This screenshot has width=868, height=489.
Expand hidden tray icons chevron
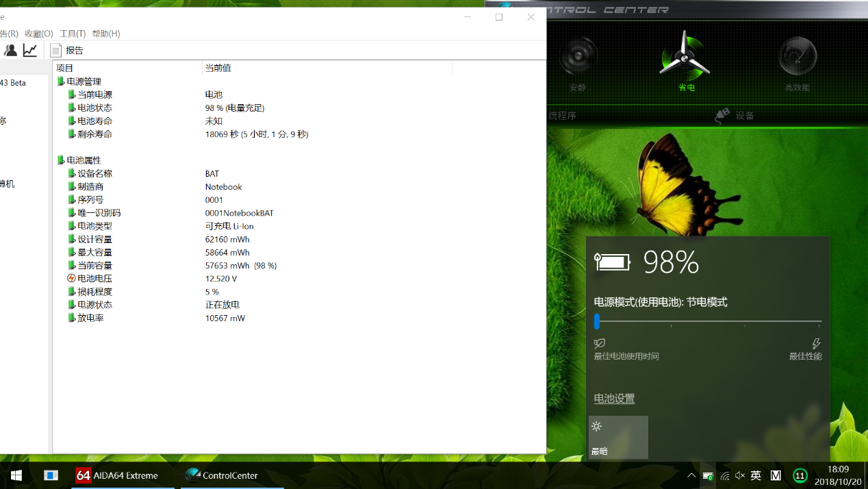691,475
